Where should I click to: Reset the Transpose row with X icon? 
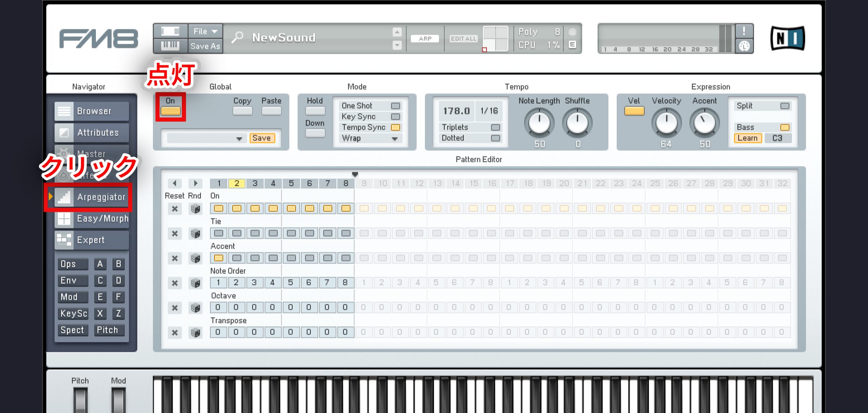[x=175, y=332]
